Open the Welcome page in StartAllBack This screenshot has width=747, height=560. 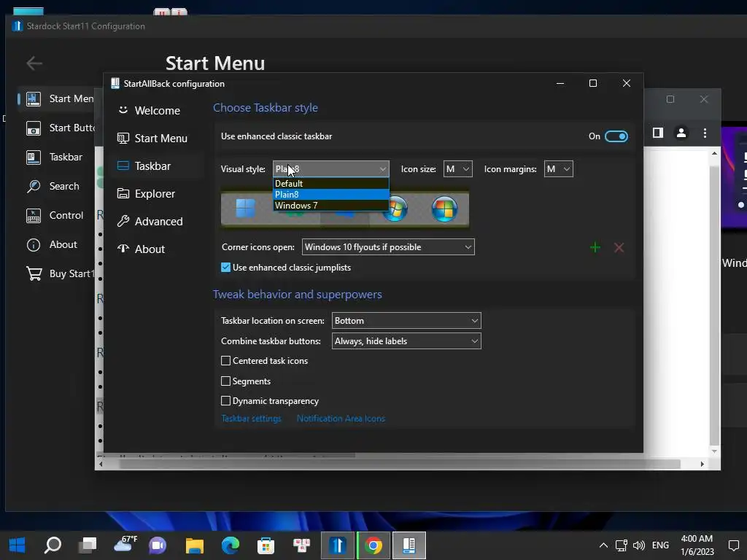point(149,111)
